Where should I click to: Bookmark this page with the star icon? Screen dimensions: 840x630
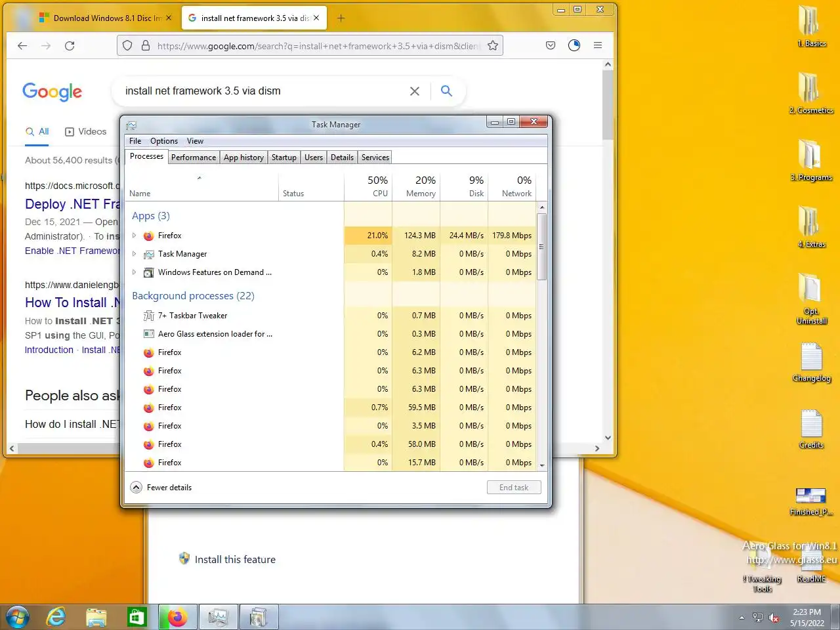pyautogui.click(x=493, y=45)
